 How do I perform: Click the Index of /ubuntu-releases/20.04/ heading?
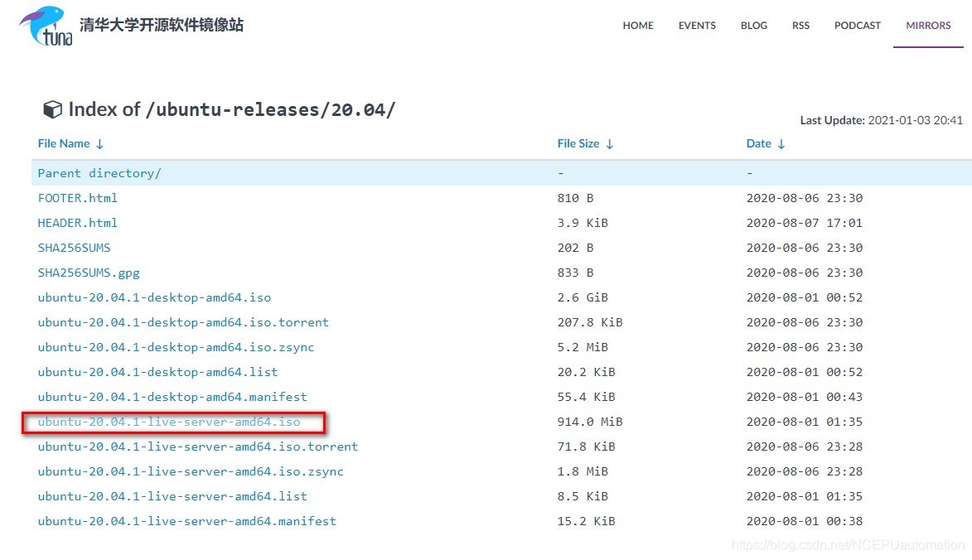pos(231,109)
